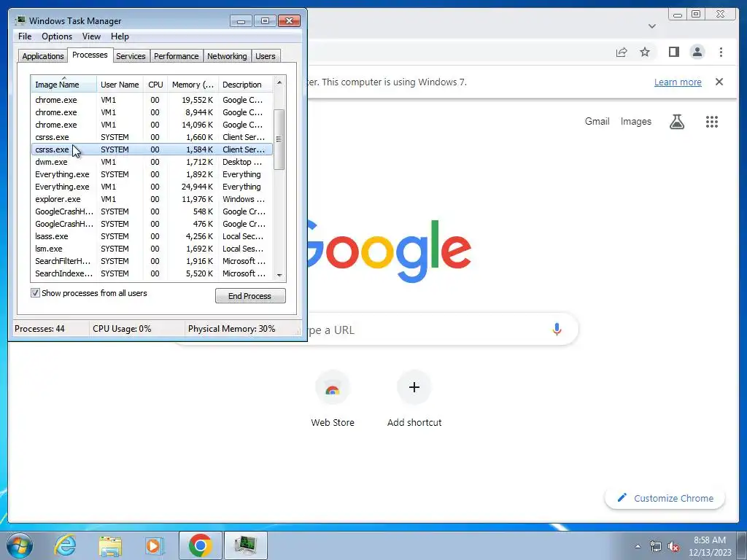Click the Customize Chrome button
The height and width of the screenshot is (560, 747).
coord(665,498)
